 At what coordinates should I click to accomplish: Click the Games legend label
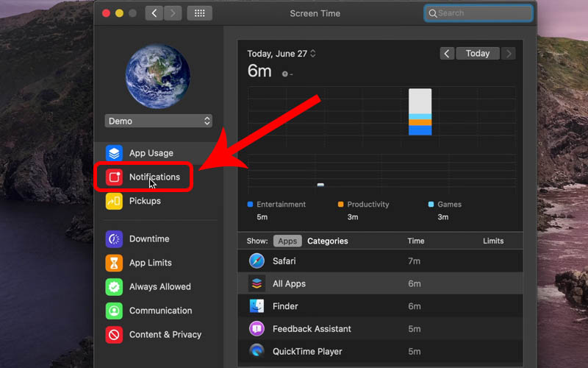point(449,205)
